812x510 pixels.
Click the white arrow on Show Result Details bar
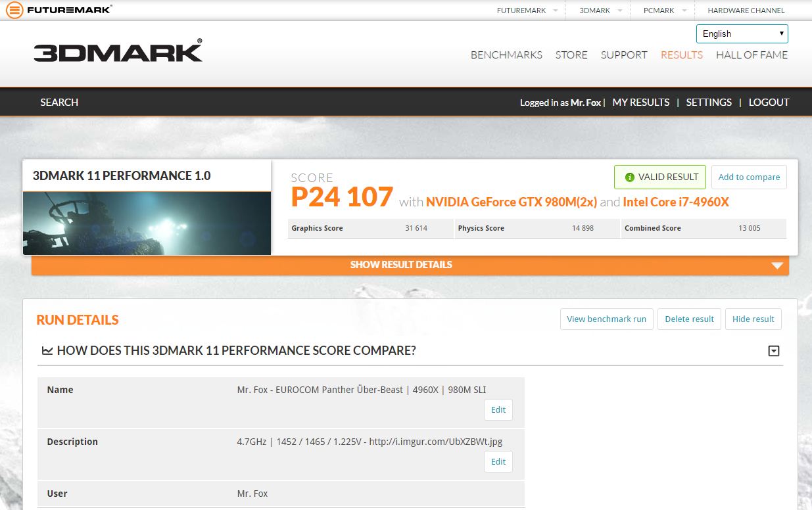[777, 266]
